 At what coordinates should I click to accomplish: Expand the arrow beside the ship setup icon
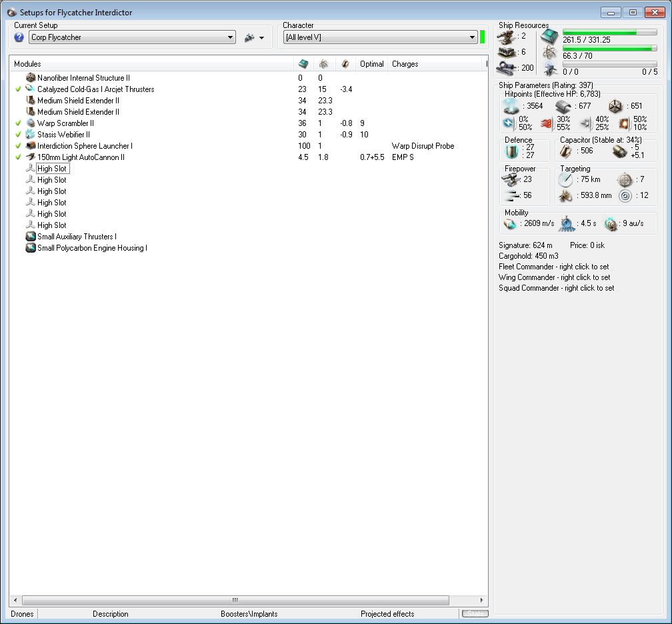click(x=261, y=38)
